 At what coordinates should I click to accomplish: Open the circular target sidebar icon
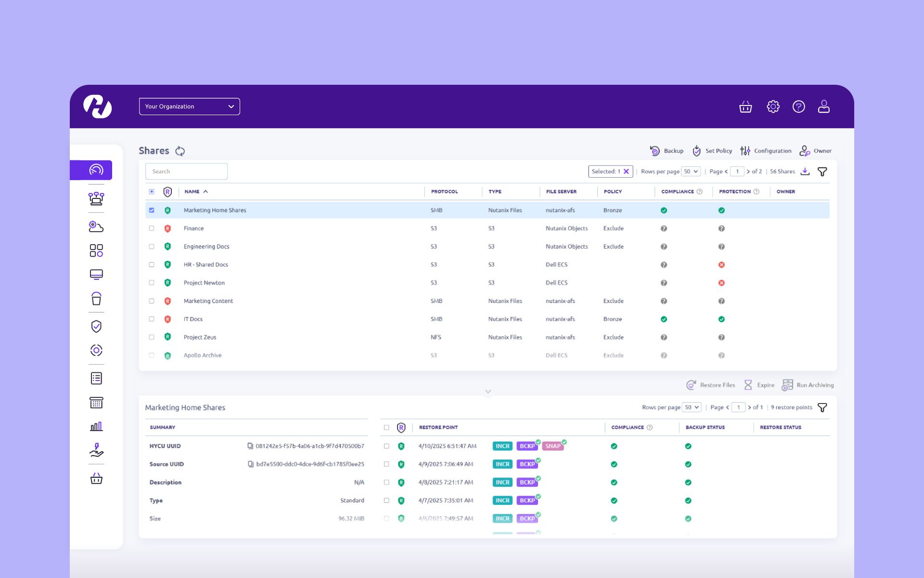(96, 350)
